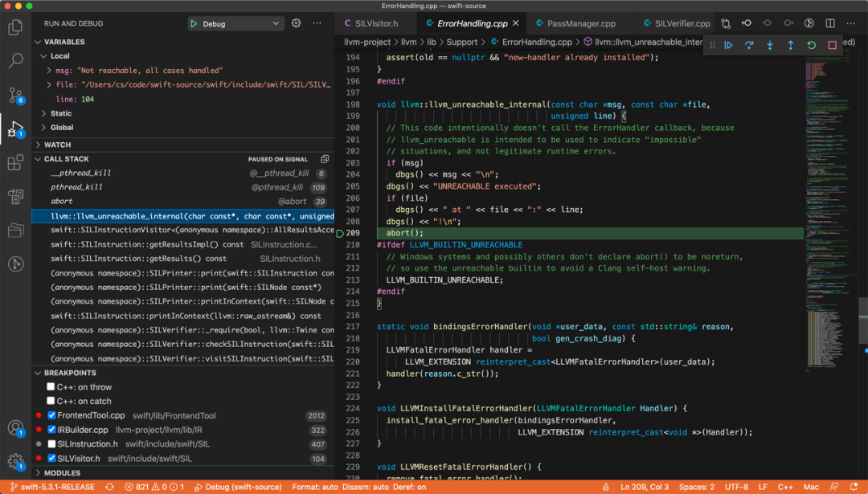The height and width of the screenshot is (494, 868).
Task: Stop the debug session
Action: pos(832,45)
